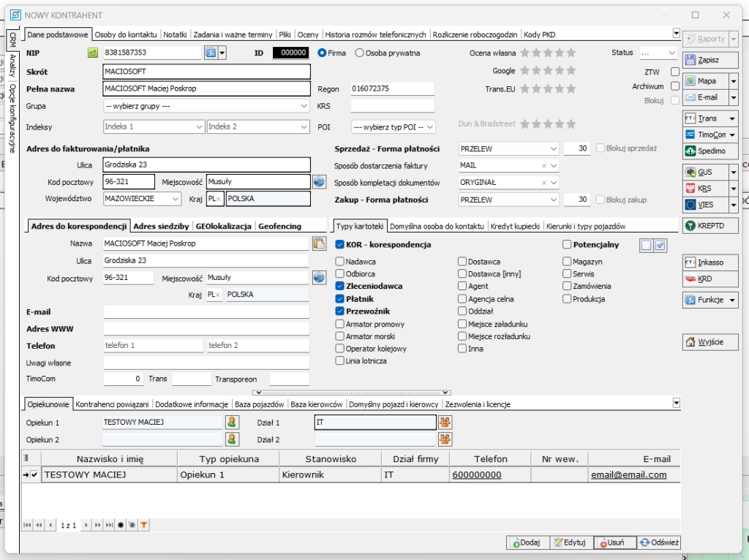This screenshot has width=749, height=560.
Task: Open the Sprzedaż Forma płatności dropdown
Action: pos(553,148)
